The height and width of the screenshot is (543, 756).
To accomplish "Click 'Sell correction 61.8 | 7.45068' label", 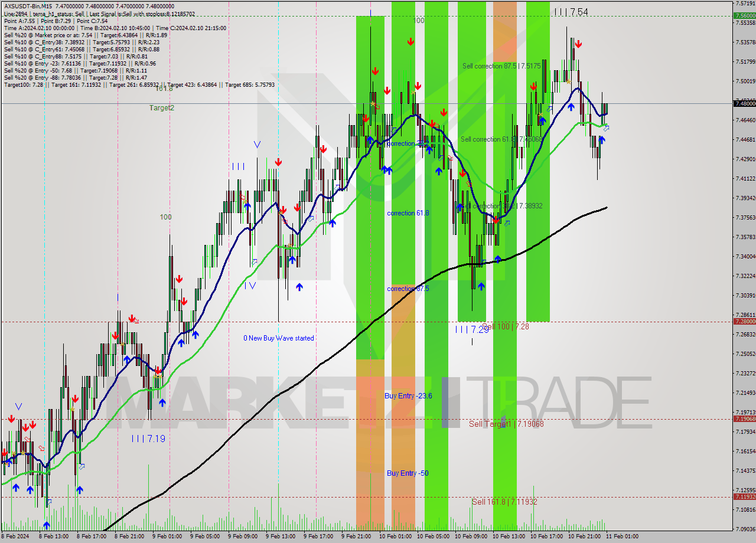I will pos(501,139).
